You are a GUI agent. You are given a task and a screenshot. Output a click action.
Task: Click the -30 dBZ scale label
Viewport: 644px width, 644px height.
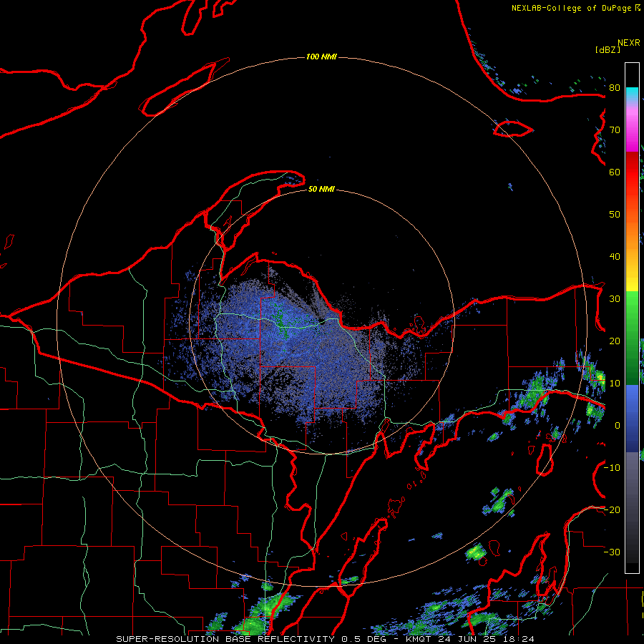pyautogui.click(x=612, y=552)
